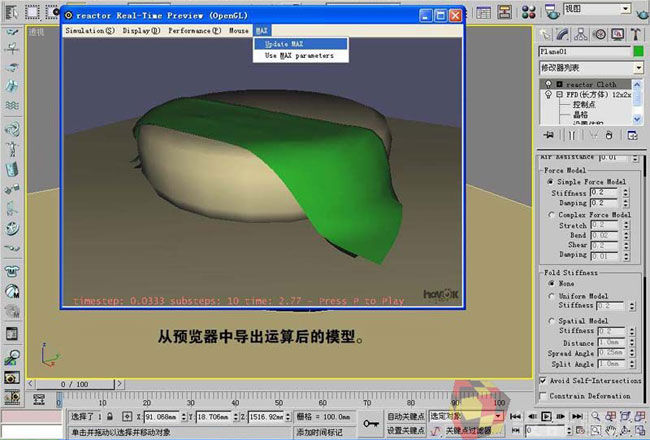Uncheck Avoid Self-Intersections checkbox
The image size is (650, 440).
pyautogui.click(x=543, y=380)
